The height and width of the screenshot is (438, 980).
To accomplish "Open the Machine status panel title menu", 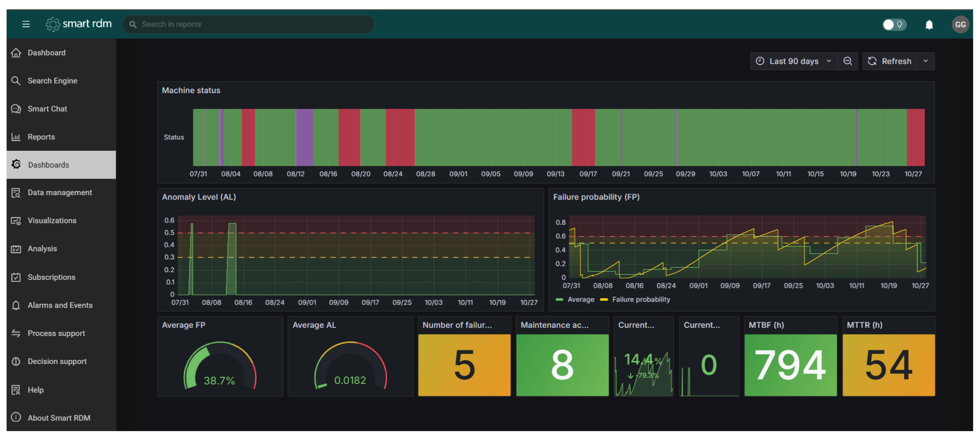I will tap(191, 91).
